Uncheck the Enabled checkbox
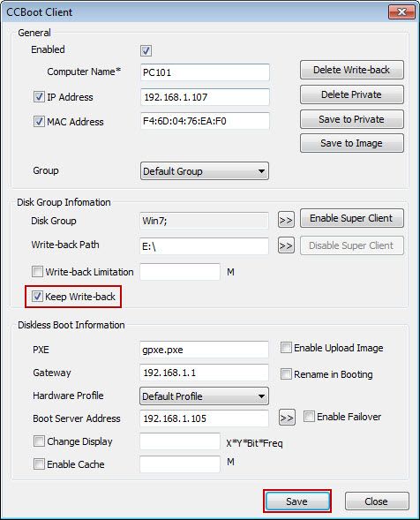 [146, 50]
